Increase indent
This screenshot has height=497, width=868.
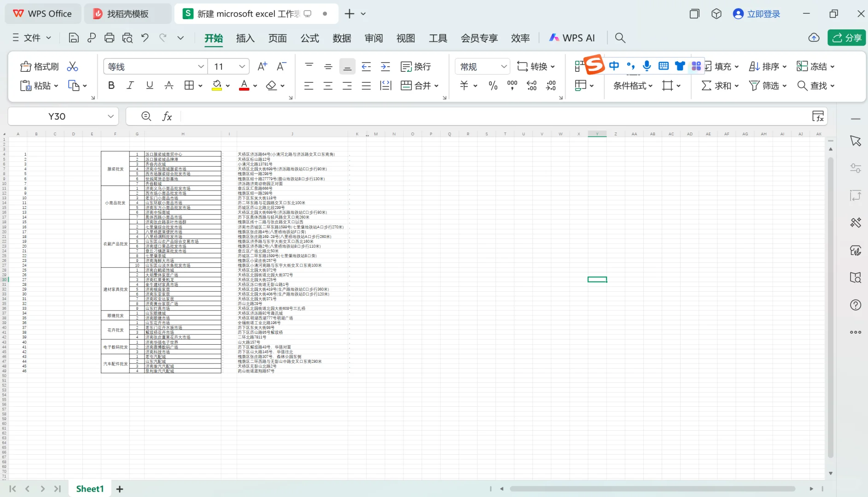click(x=385, y=67)
